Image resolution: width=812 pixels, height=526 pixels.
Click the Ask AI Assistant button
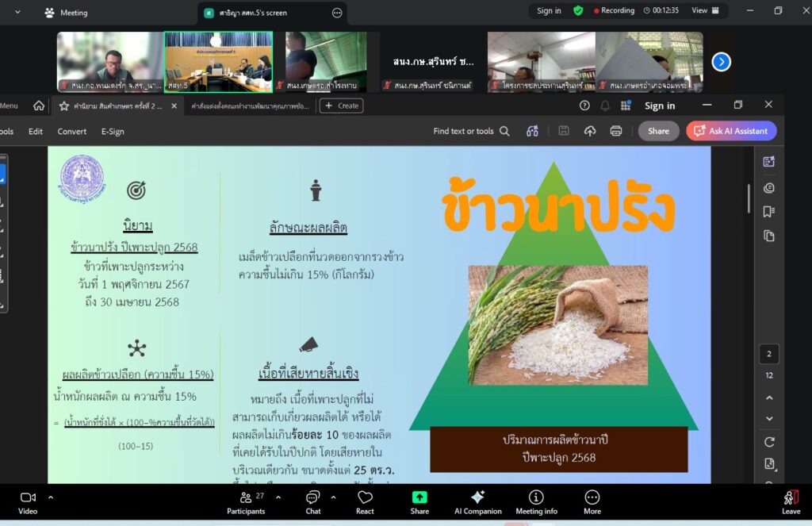(731, 131)
